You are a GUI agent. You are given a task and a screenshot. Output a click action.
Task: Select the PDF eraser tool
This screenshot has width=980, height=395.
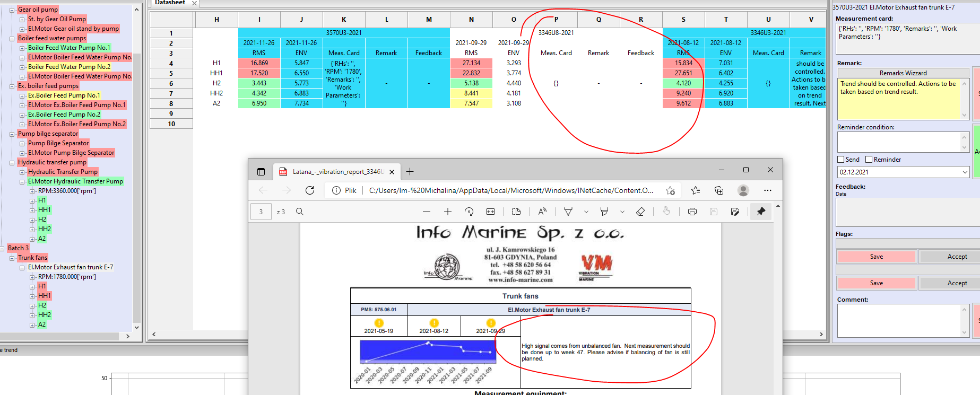640,212
